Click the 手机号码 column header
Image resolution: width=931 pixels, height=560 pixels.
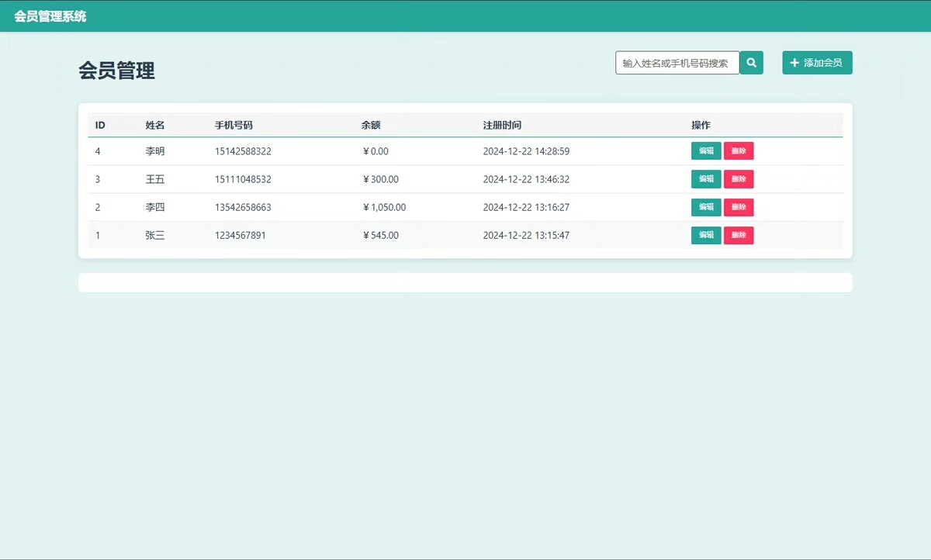(234, 125)
